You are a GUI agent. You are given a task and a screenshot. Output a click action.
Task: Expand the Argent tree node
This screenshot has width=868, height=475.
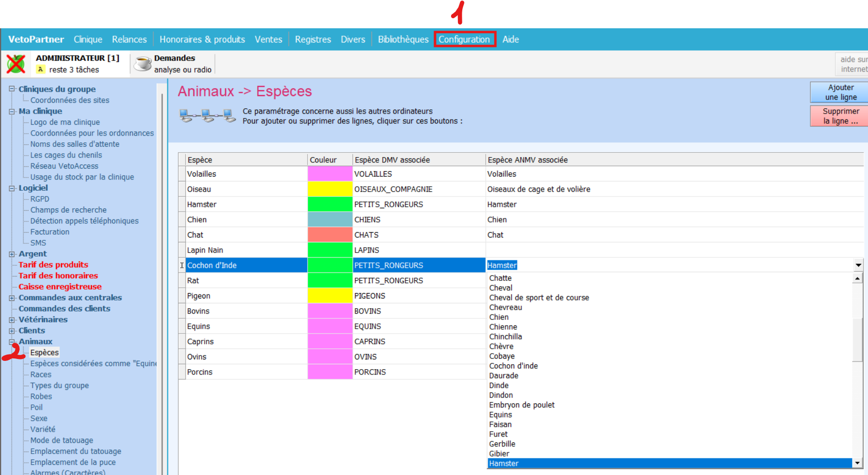pos(12,254)
